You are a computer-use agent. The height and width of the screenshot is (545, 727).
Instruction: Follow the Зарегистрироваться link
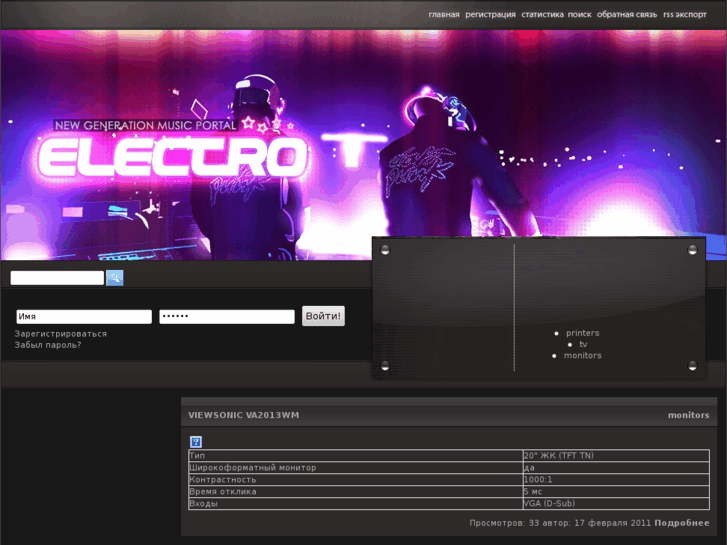61,334
